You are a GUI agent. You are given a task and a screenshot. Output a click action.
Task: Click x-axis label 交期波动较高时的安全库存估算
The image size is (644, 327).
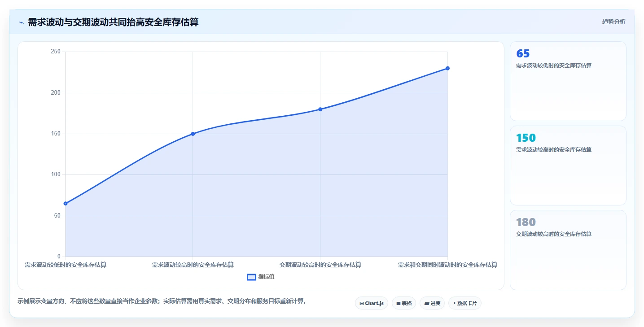tap(320, 265)
